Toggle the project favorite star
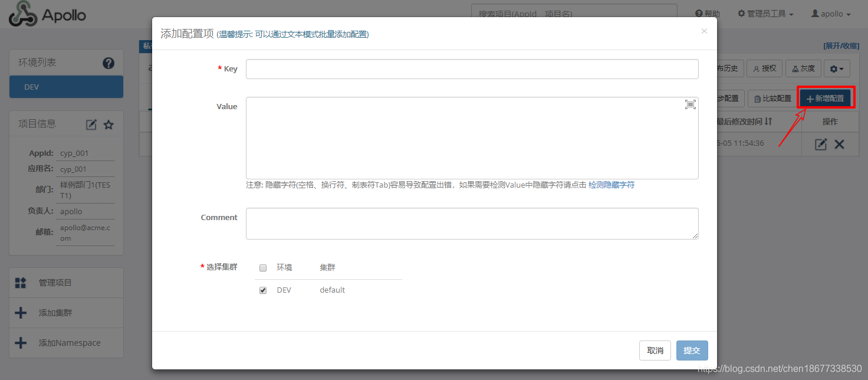The width and height of the screenshot is (868, 380). pyautogui.click(x=108, y=124)
